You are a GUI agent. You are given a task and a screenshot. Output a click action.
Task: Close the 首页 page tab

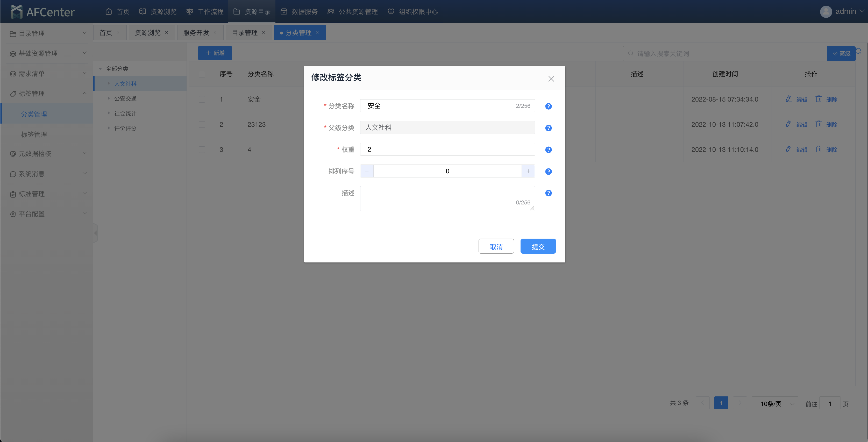(x=118, y=33)
